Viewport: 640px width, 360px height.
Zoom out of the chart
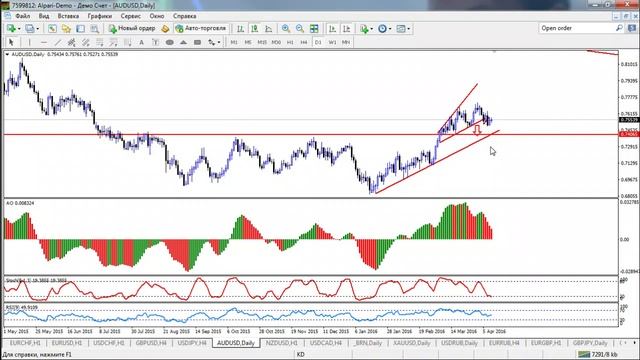[300, 29]
